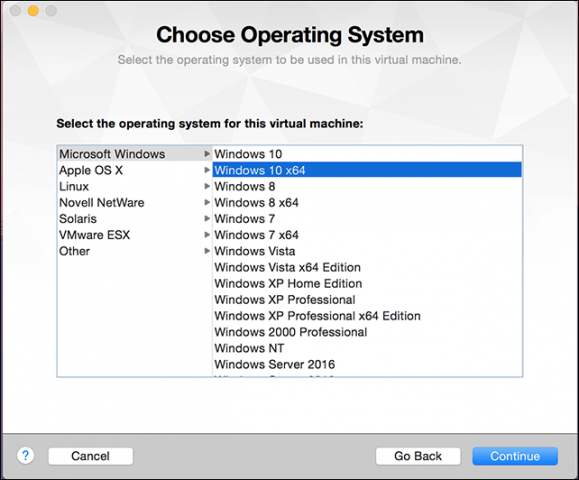Expand the Microsoft Windows category arrow

207,154
